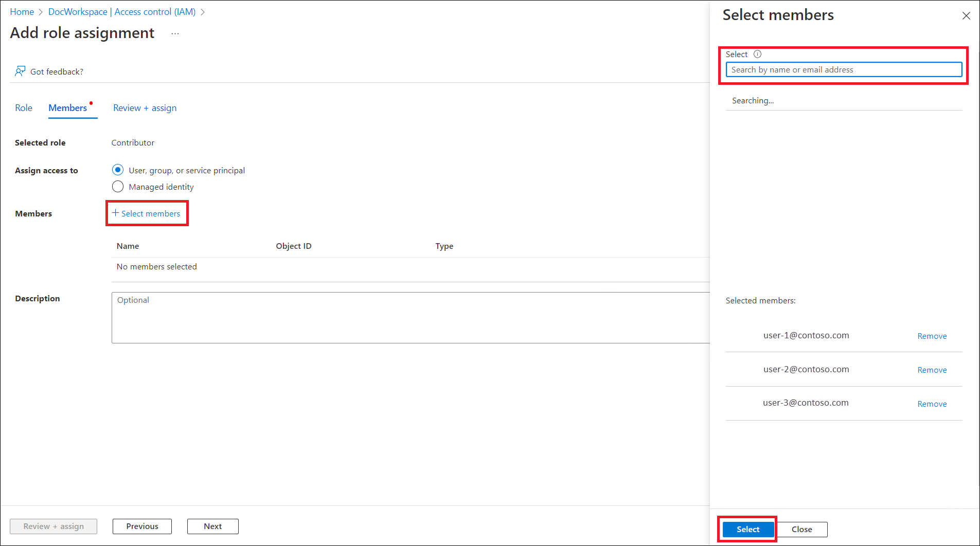Click the chevron after Home in breadcrumb
Viewport: 980px width, 546px height.
coord(40,11)
